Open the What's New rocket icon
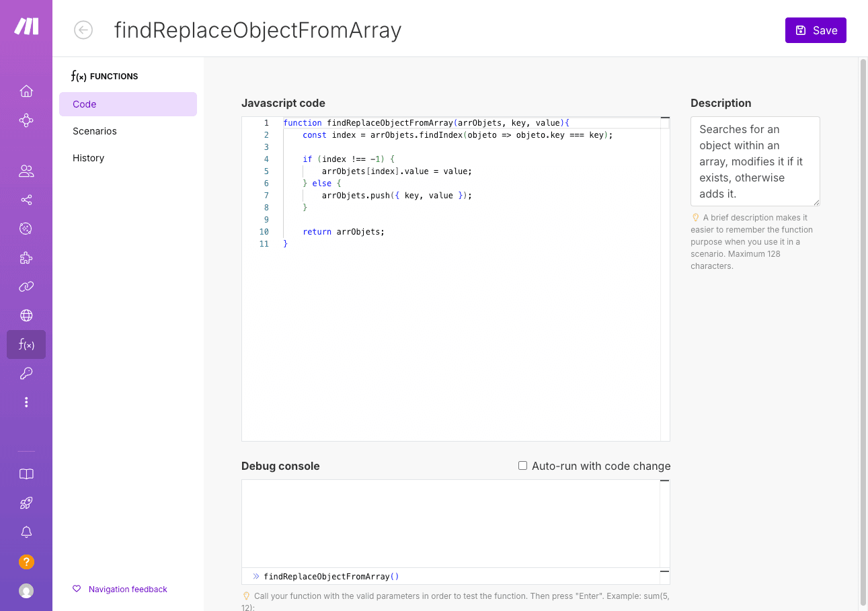 [x=26, y=502]
